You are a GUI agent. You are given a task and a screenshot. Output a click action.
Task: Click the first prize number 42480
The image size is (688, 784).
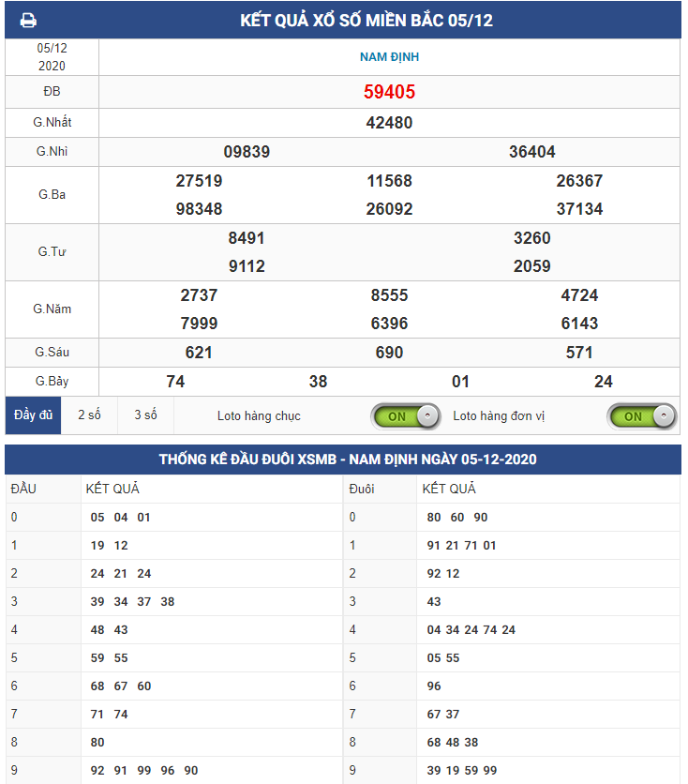[389, 123]
